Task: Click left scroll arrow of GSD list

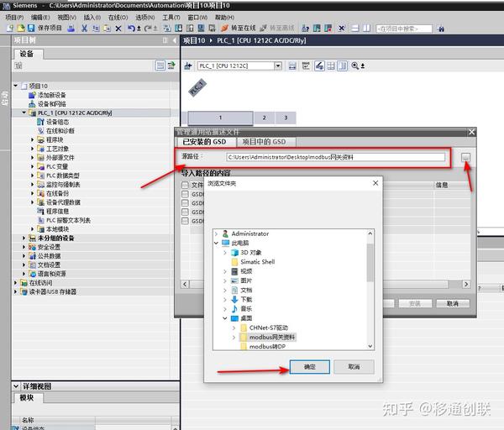Action: 185,284
